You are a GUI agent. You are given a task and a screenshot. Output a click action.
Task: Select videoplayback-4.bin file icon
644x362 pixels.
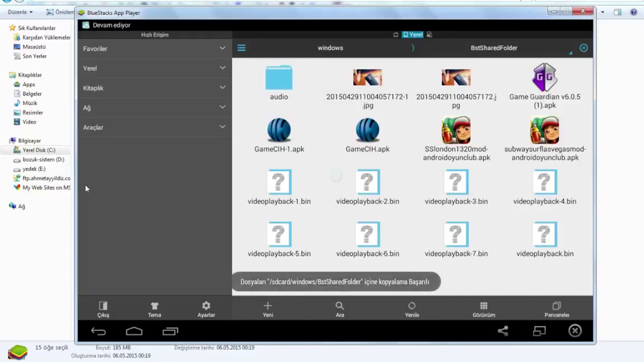pyautogui.click(x=544, y=182)
